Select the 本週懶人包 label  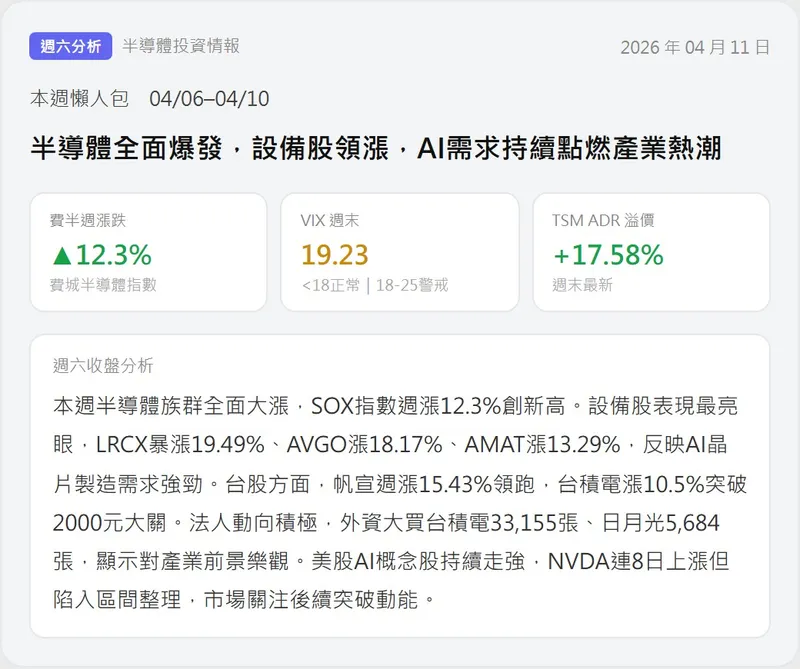[79, 98]
